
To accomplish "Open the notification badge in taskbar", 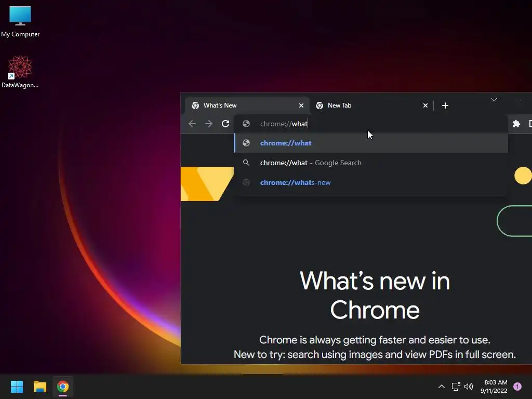I will coord(517,387).
